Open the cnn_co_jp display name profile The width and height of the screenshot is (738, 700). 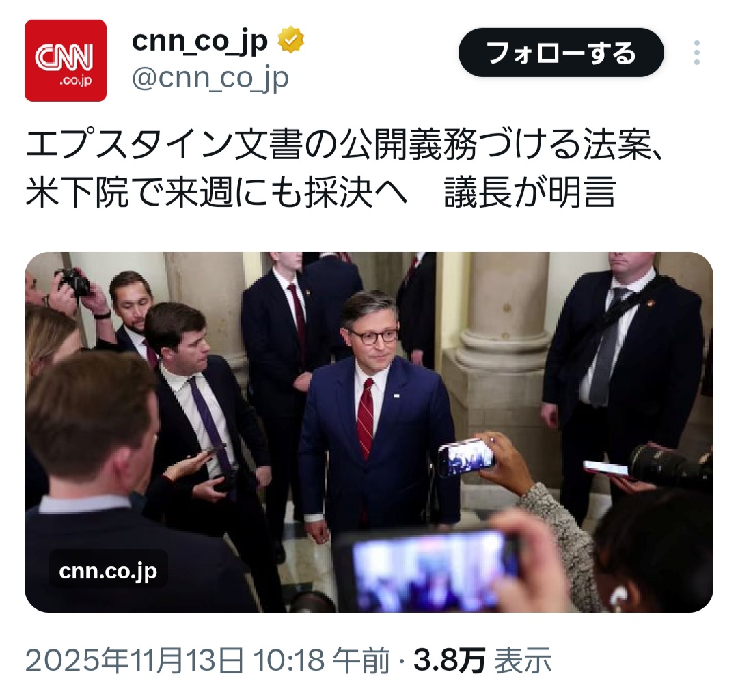200,41
